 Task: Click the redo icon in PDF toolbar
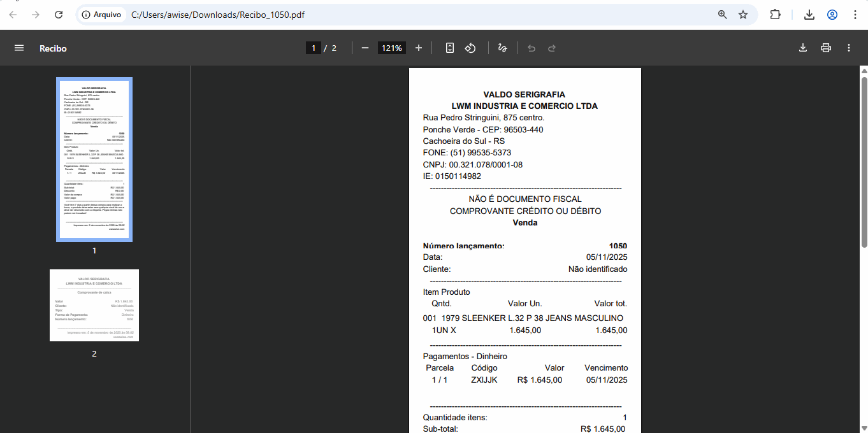click(551, 48)
